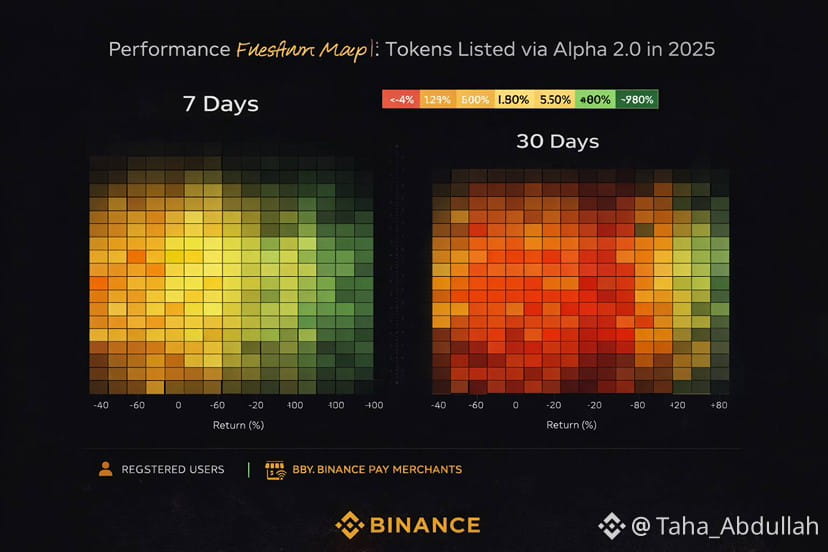Select the light green 80% legend swatch
This screenshot has height=552, width=828.
point(595,99)
